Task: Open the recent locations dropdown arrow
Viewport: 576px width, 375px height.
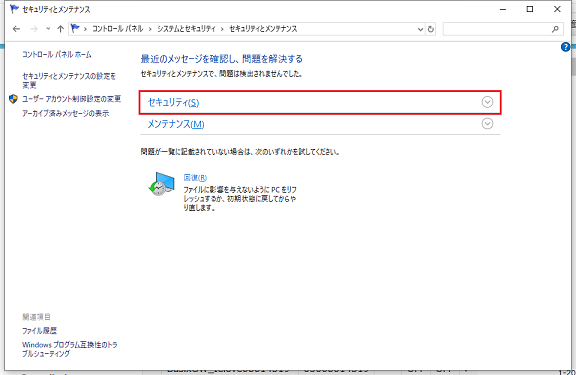Action: 48,29
